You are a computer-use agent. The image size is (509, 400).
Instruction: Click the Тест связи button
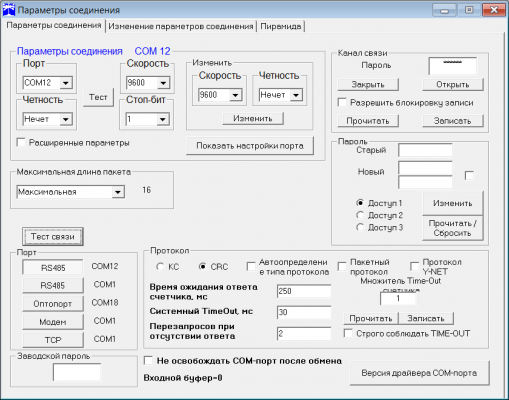(x=53, y=237)
